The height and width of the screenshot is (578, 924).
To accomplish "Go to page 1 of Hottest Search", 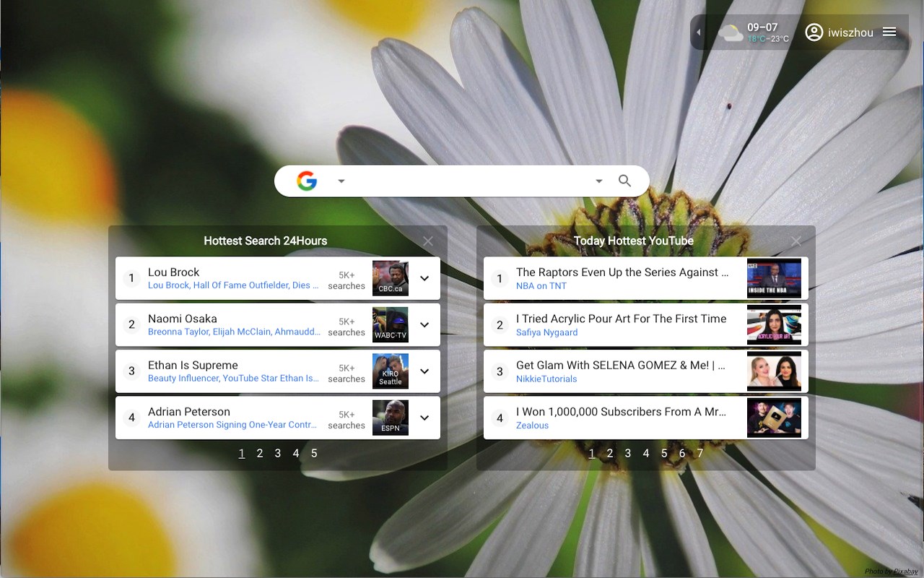I will [242, 454].
